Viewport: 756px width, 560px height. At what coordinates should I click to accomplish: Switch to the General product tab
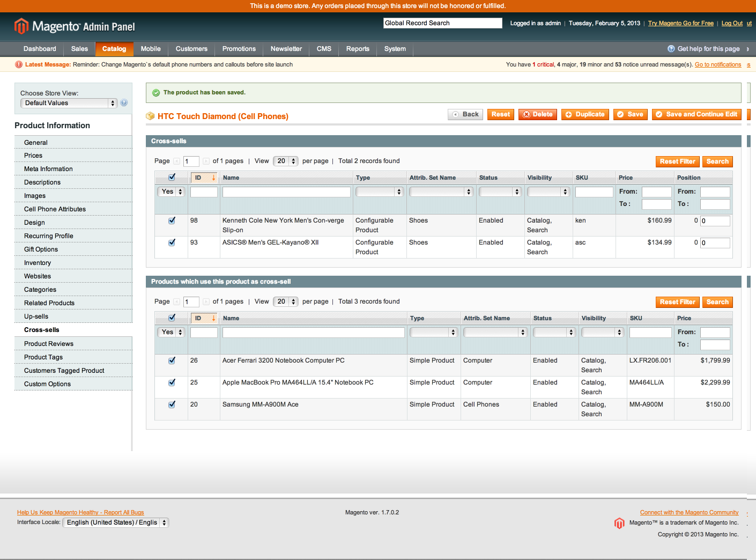pos(73,142)
